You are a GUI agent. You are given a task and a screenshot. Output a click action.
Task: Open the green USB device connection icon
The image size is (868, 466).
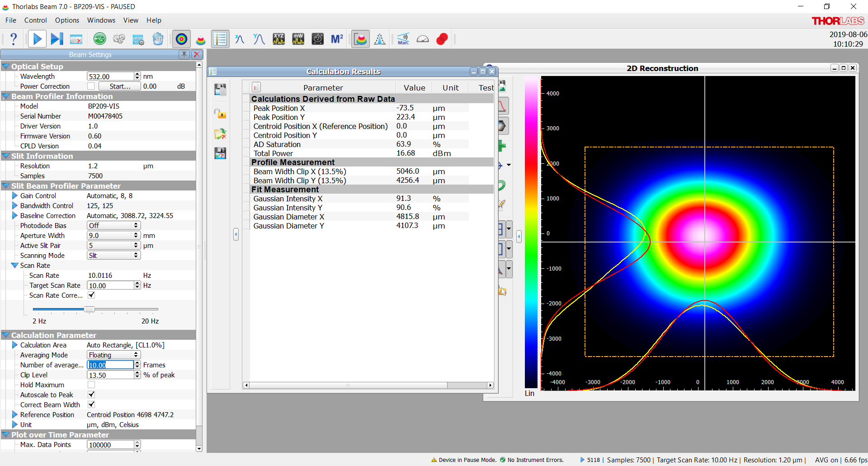[x=100, y=39]
